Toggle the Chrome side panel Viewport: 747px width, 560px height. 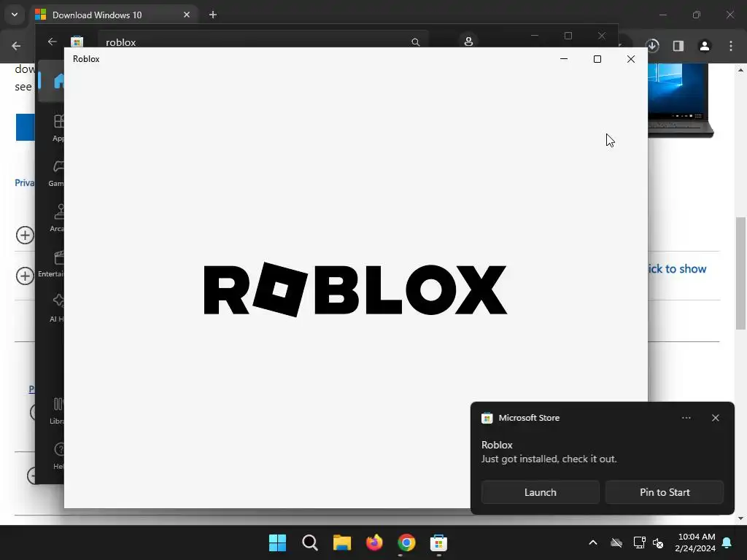click(678, 46)
